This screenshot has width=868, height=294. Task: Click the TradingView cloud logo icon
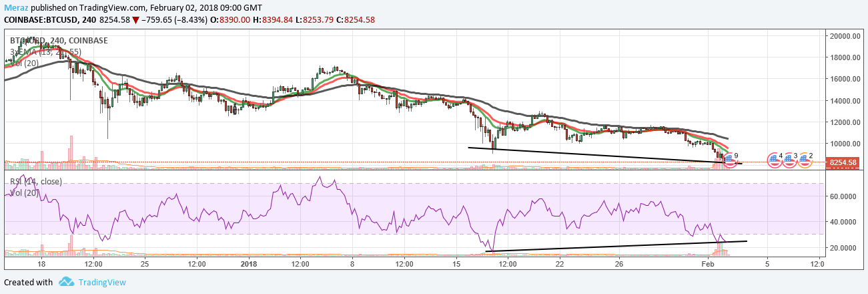[66, 282]
